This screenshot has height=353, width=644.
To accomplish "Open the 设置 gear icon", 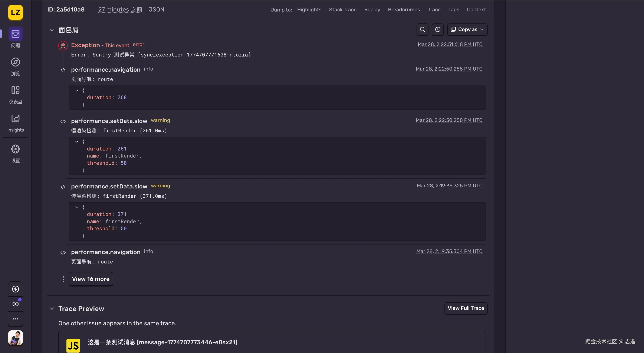I will pos(16,149).
